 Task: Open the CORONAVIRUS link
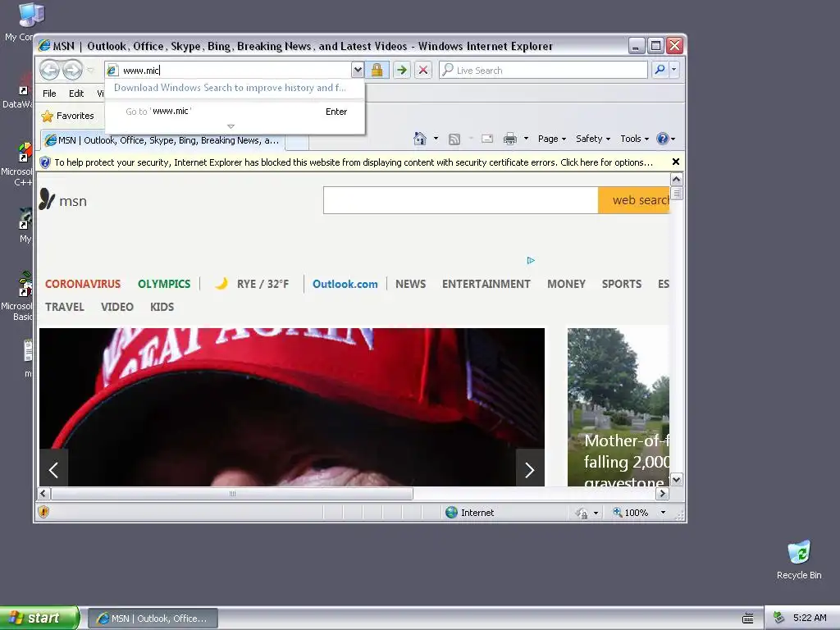(x=83, y=284)
